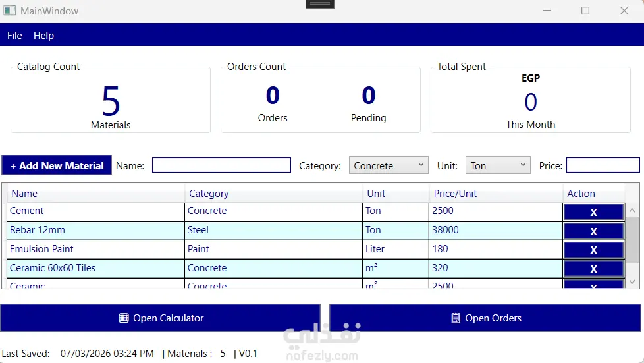
Task: Click the Total Spent EGP value
Action: [x=530, y=102]
